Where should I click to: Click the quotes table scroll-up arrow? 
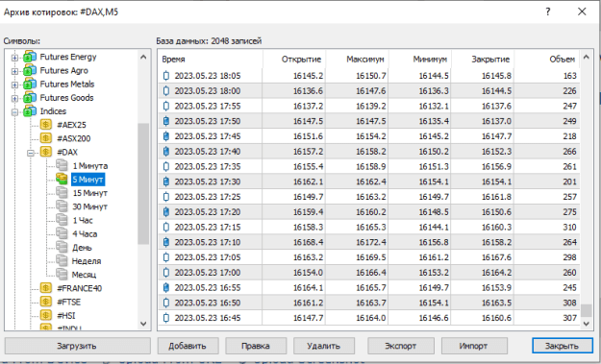[x=586, y=57]
